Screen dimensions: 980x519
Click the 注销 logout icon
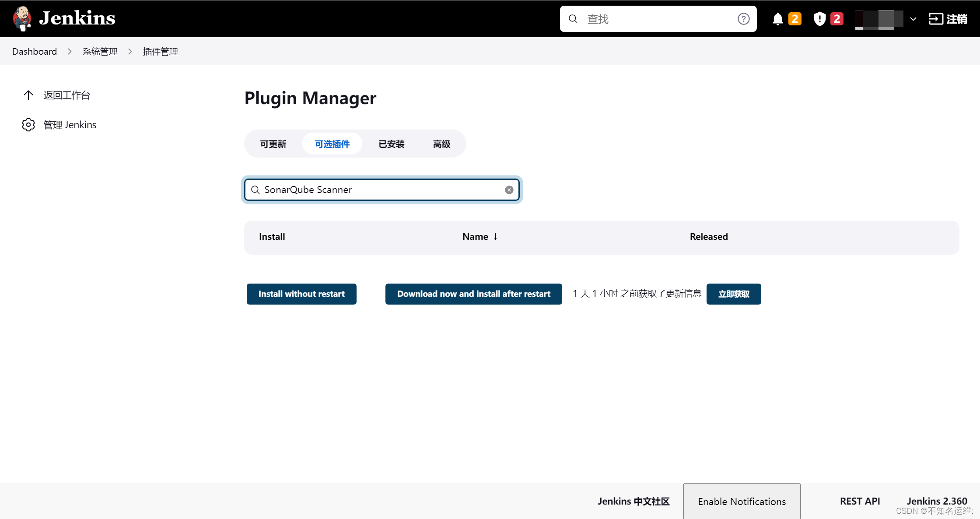(936, 18)
